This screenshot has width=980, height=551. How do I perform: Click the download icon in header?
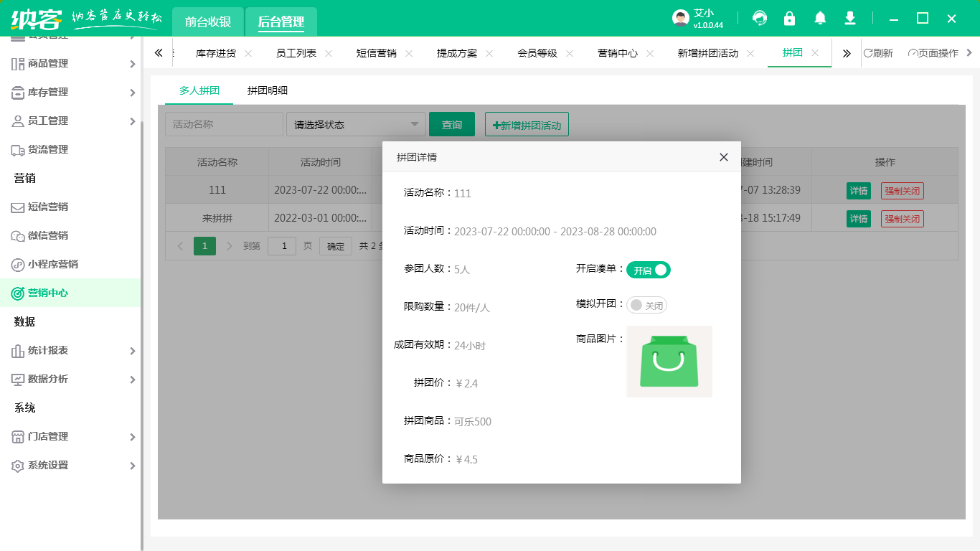coord(850,19)
